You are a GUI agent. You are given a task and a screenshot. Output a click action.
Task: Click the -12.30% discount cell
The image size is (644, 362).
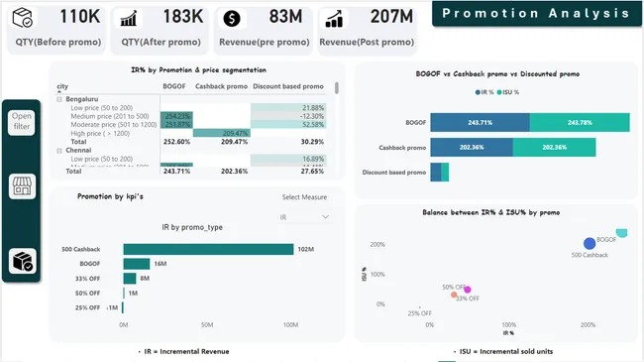288,116
